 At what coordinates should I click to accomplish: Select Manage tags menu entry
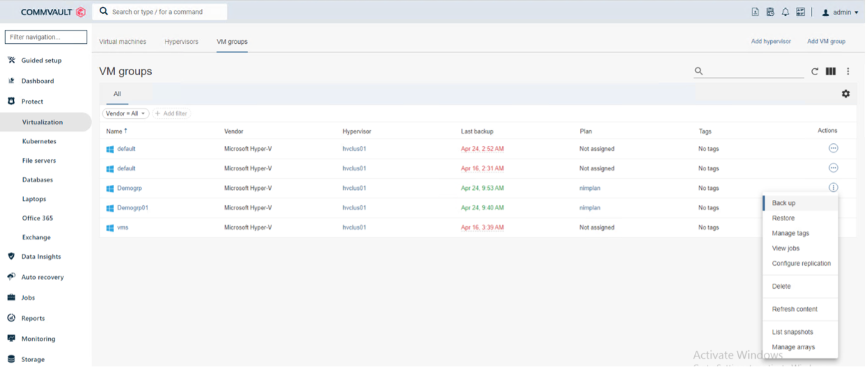(x=800, y=233)
